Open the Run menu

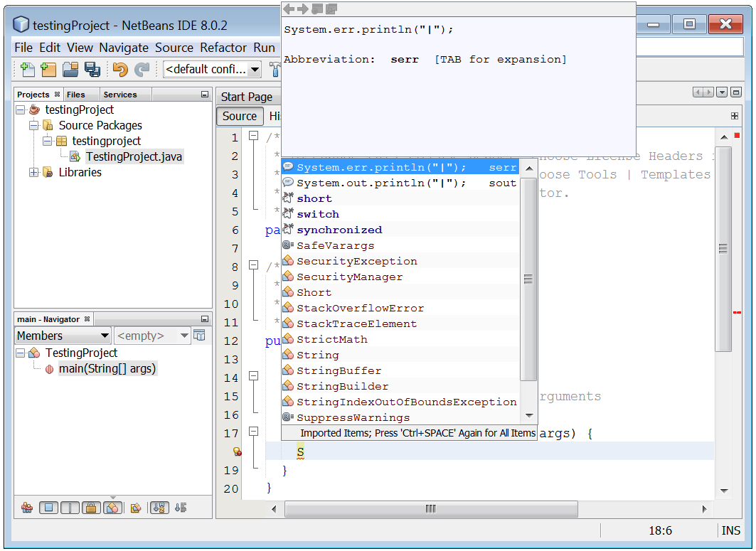click(x=265, y=48)
